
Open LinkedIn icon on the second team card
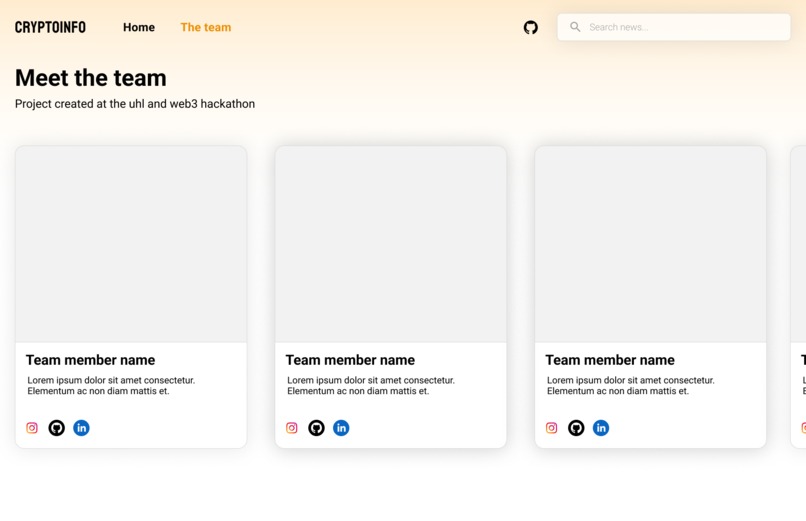tap(341, 427)
